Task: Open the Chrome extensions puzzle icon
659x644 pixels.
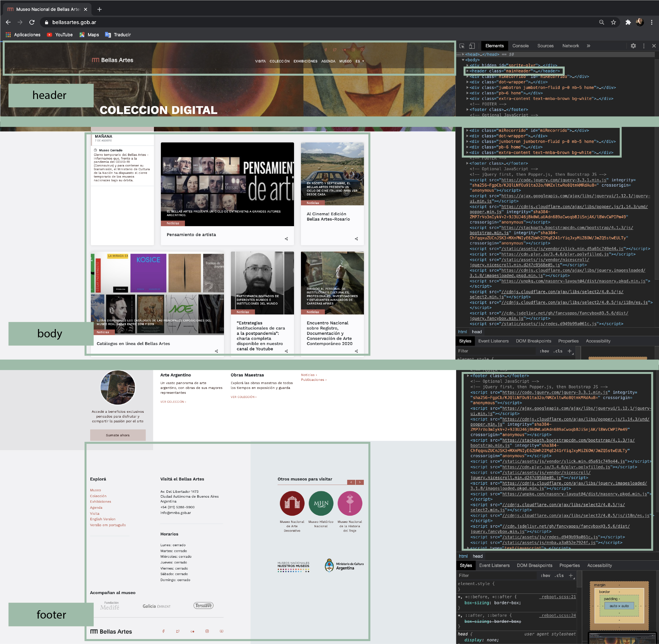Action: [x=628, y=22]
